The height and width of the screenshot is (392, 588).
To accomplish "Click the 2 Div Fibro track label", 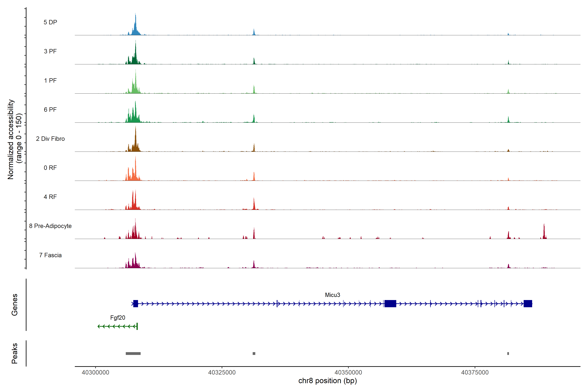I will [50, 139].
